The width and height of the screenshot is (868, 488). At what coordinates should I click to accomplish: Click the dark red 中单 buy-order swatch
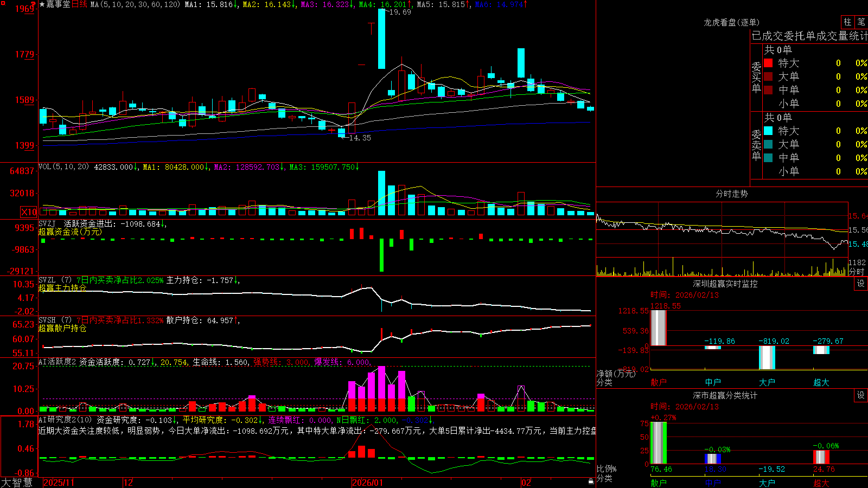click(768, 90)
